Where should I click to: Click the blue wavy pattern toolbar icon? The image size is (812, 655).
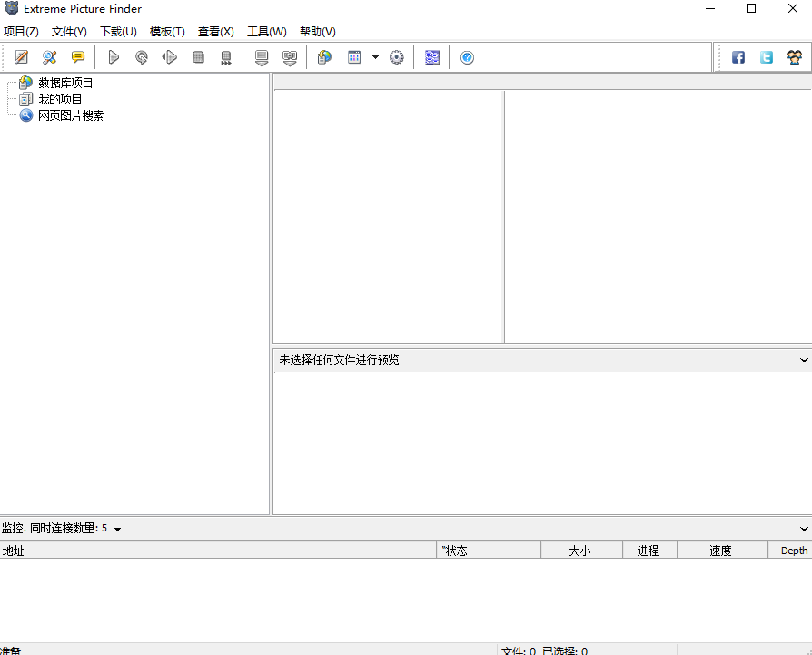click(432, 57)
